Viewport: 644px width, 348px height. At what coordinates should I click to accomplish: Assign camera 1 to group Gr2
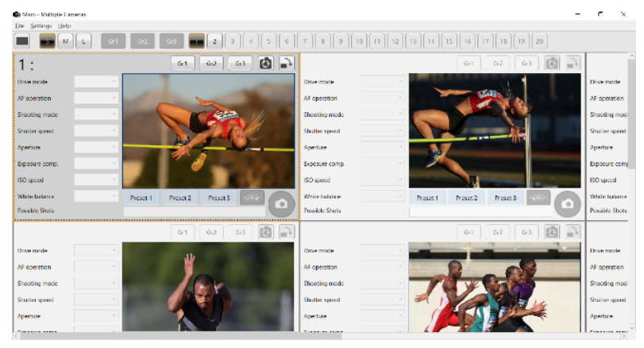coord(211,64)
